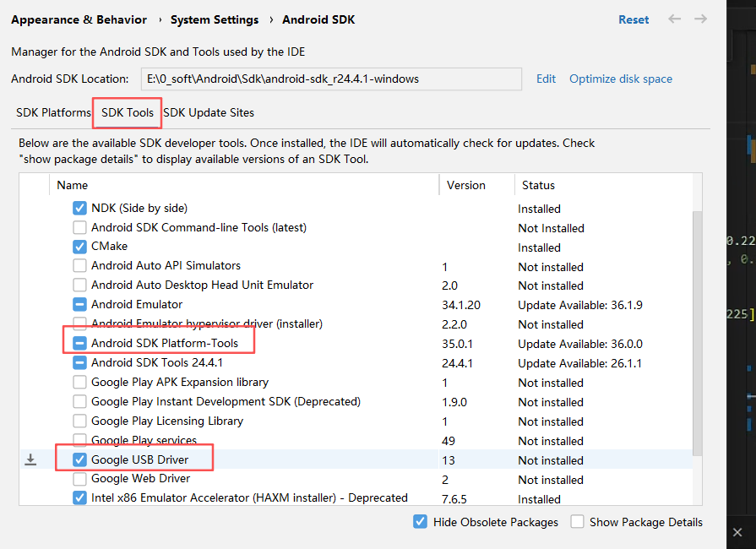Screen dimensions: 756x549
Task: Click the back navigation arrow
Action: coord(674,19)
